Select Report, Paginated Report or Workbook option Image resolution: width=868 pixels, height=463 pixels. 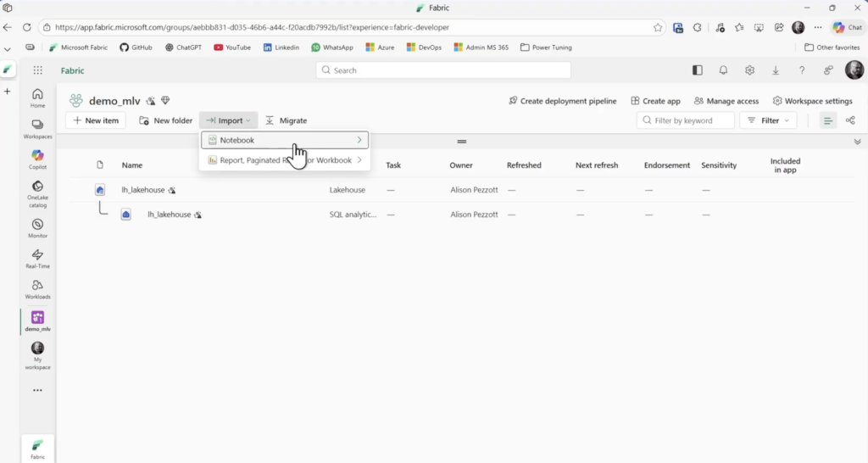tap(284, 159)
